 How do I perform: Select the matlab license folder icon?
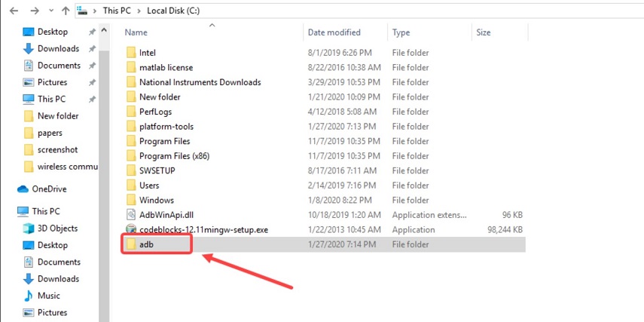[131, 67]
